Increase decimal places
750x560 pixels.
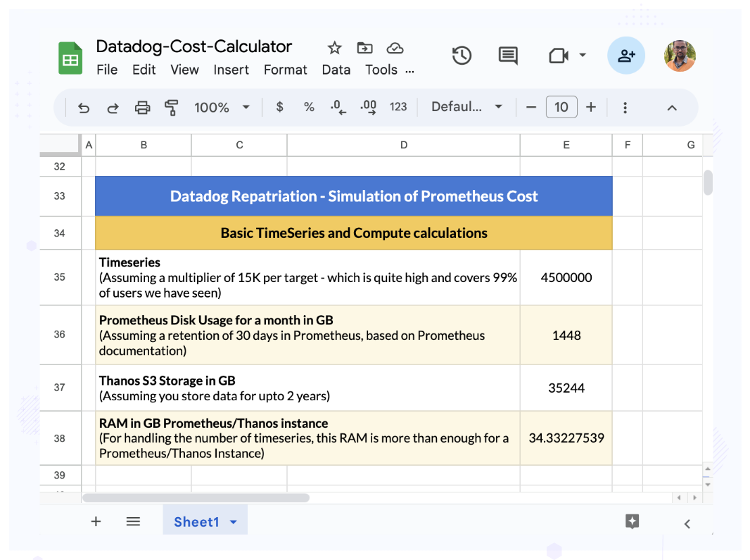tap(368, 107)
